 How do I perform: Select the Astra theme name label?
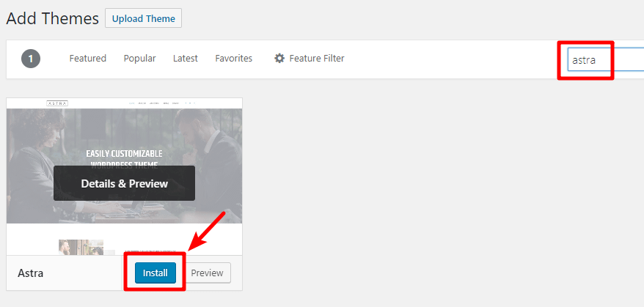(30, 273)
